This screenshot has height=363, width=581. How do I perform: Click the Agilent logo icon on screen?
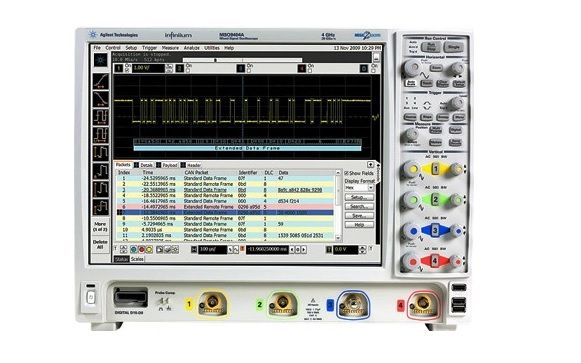coord(100,60)
